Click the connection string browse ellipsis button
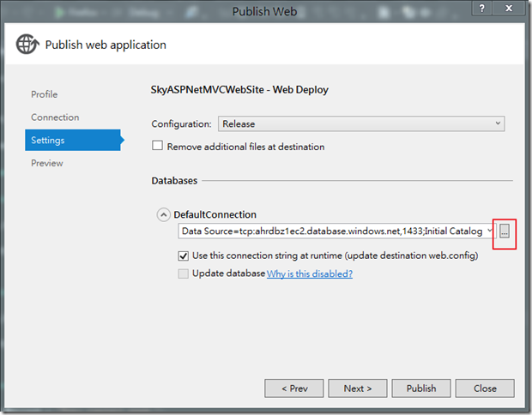Viewport: 532px width, 415px height. tap(505, 232)
